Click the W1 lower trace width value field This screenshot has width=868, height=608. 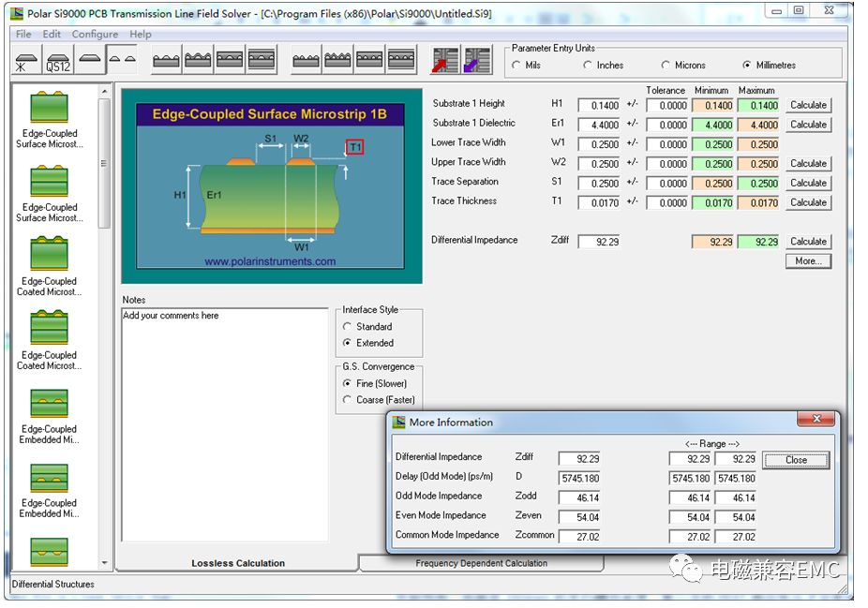[x=599, y=144]
